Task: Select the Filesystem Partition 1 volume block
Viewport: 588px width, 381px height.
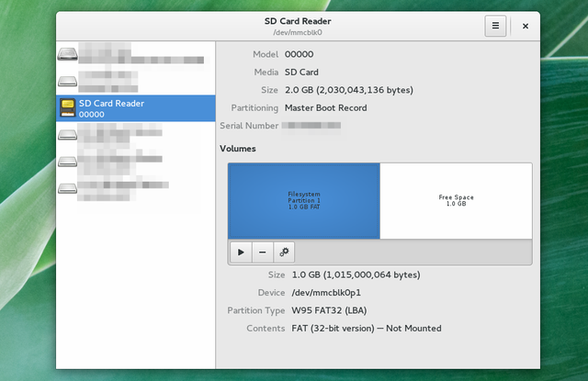Action: point(304,201)
